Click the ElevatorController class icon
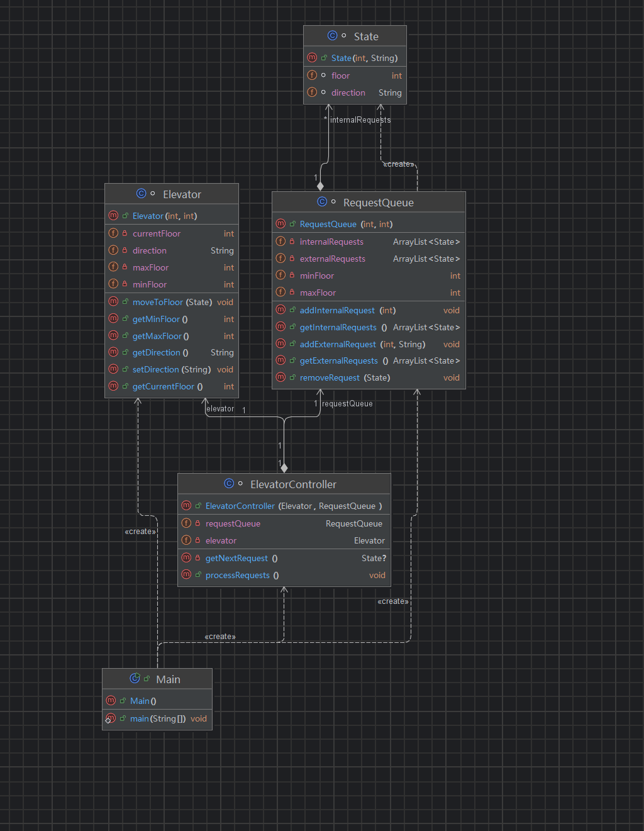The width and height of the screenshot is (644, 831). tap(229, 484)
